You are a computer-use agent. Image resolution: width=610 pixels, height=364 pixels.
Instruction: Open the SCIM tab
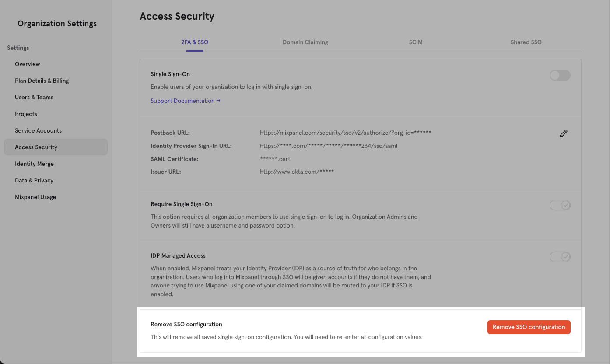coord(415,42)
